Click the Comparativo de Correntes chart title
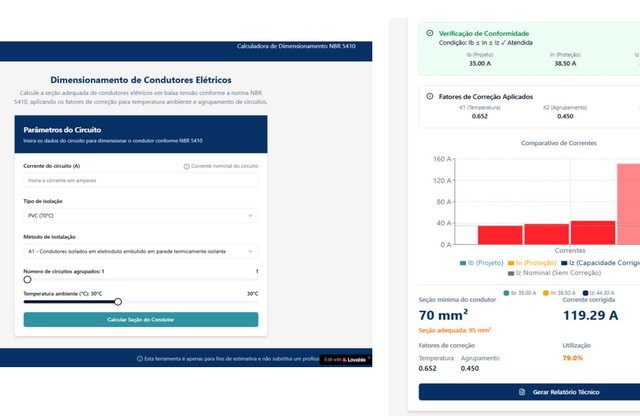 [559, 143]
